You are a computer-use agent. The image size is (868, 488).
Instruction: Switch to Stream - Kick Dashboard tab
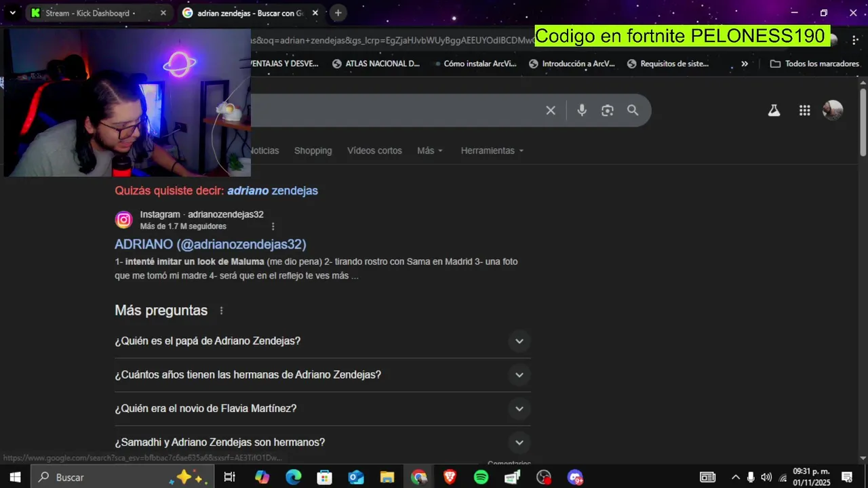[x=98, y=13]
